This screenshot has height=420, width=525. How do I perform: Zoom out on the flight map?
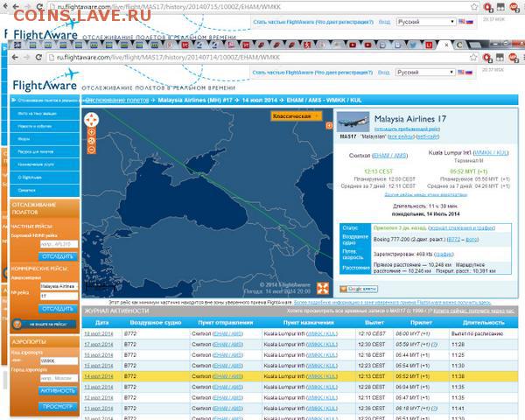click(91, 150)
